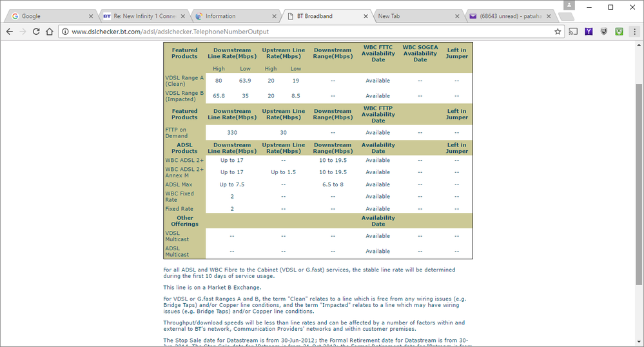
Task: Close the unread mail tab
Action: (549, 16)
